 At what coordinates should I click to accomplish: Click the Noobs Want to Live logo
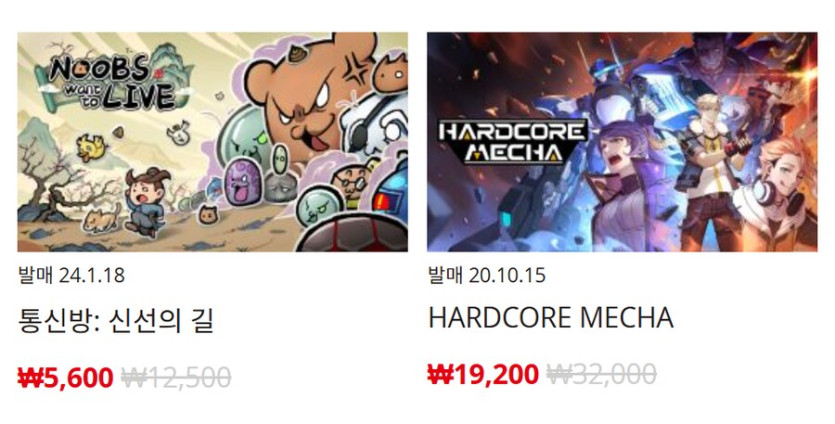click(114, 83)
